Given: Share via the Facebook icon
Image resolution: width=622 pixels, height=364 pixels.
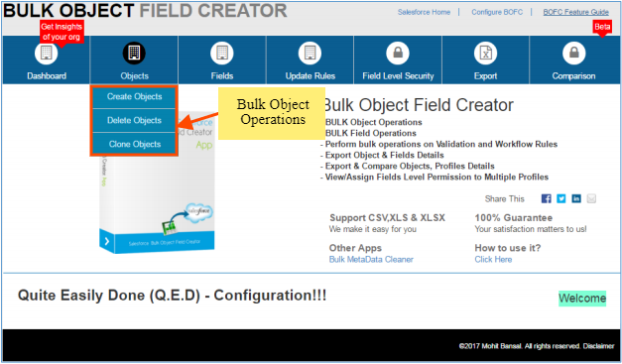Looking at the screenshot, I should point(547,198).
